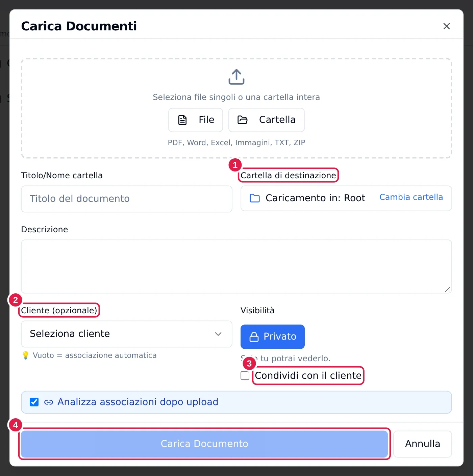Focus the Titolo del documento field
The width and height of the screenshot is (473, 476).
tap(127, 199)
